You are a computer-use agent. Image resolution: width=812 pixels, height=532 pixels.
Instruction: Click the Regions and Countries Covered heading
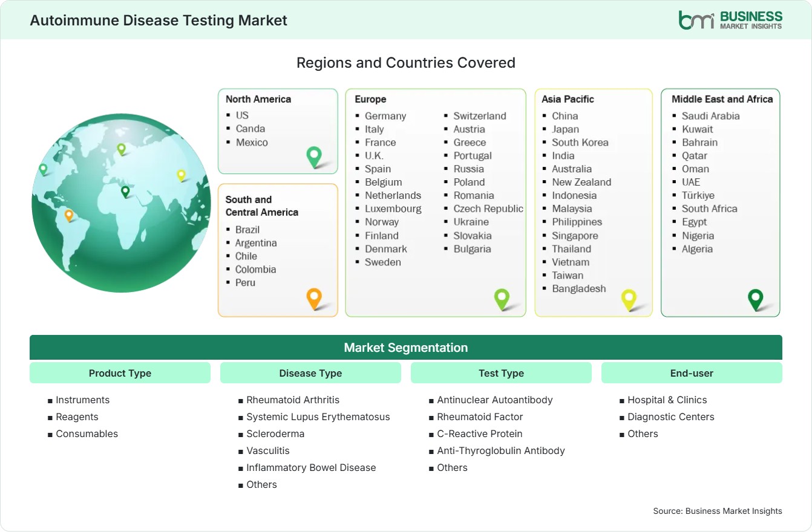click(x=406, y=62)
